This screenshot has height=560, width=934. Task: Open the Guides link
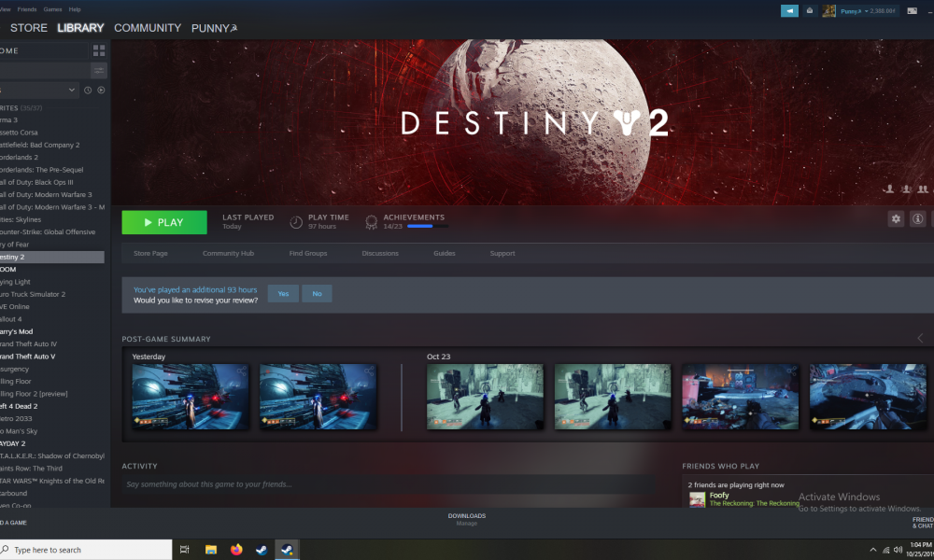(x=445, y=253)
